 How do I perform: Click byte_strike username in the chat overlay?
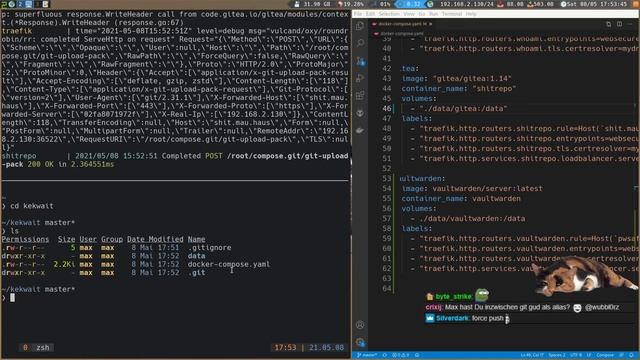pos(453,297)
